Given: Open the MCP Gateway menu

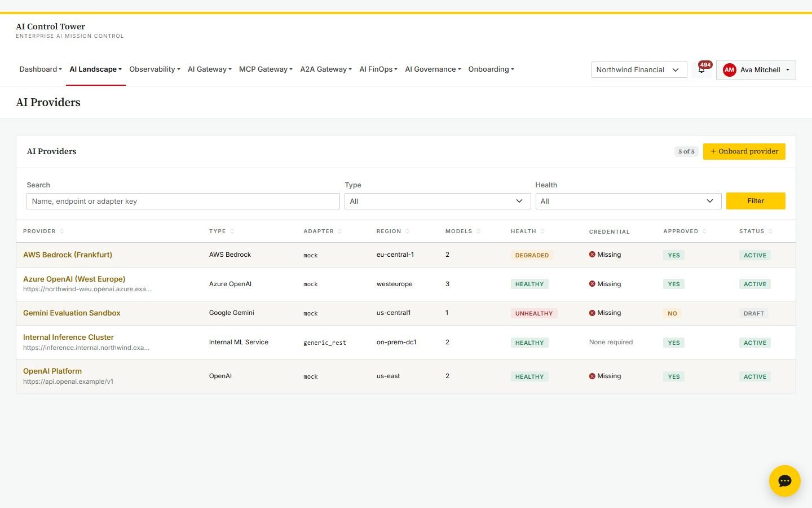Looking at the screenshot, I should pos(266,69).
